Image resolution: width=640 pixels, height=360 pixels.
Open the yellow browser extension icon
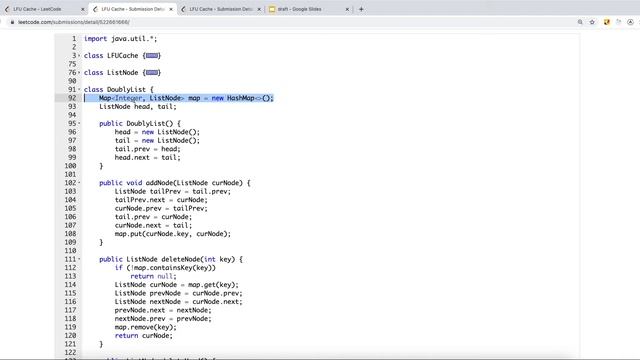pos(607,22)
